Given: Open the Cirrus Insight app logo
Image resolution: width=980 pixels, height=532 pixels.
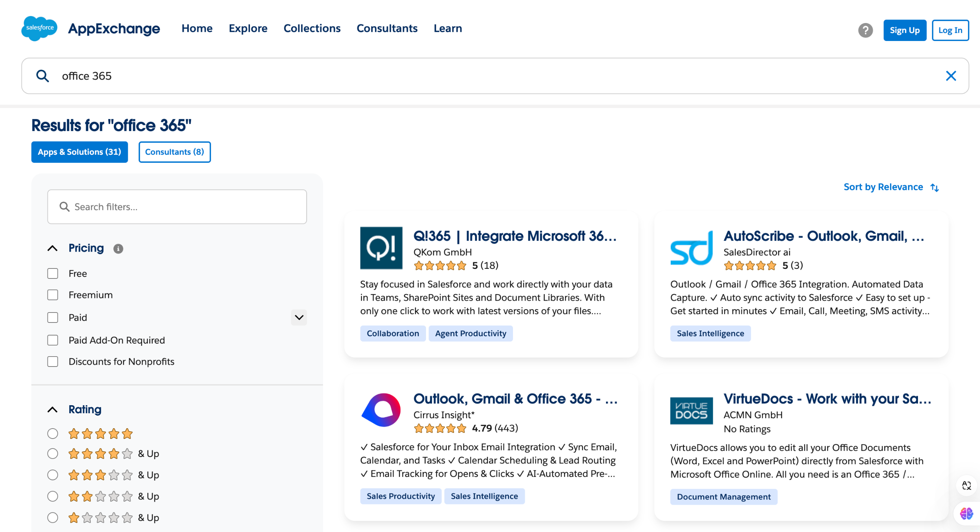Looking at the screenshot, I should pos(381,410).
